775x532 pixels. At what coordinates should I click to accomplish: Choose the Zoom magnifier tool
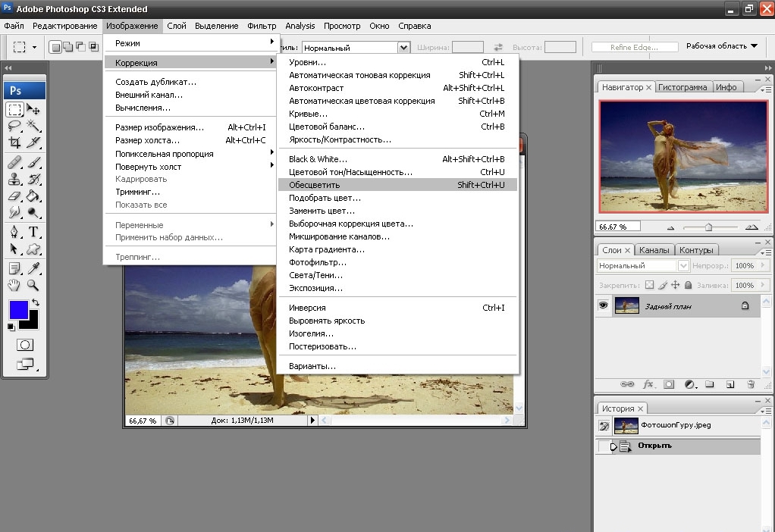pos(33,285)
